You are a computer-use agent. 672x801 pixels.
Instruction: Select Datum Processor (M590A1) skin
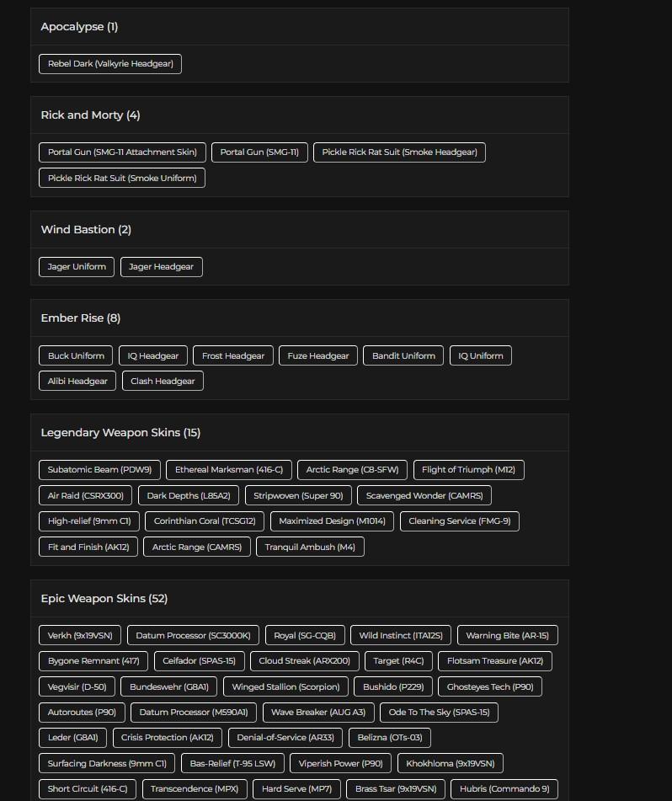193,712
